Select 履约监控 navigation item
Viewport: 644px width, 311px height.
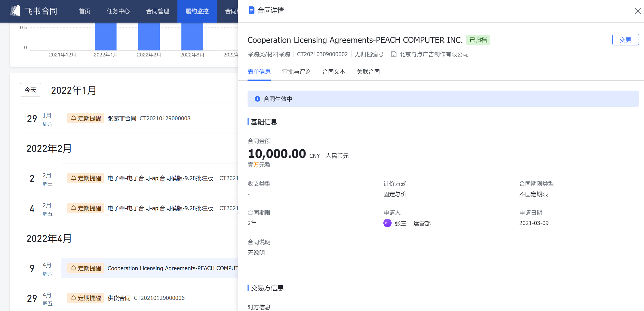pos(197,11)
